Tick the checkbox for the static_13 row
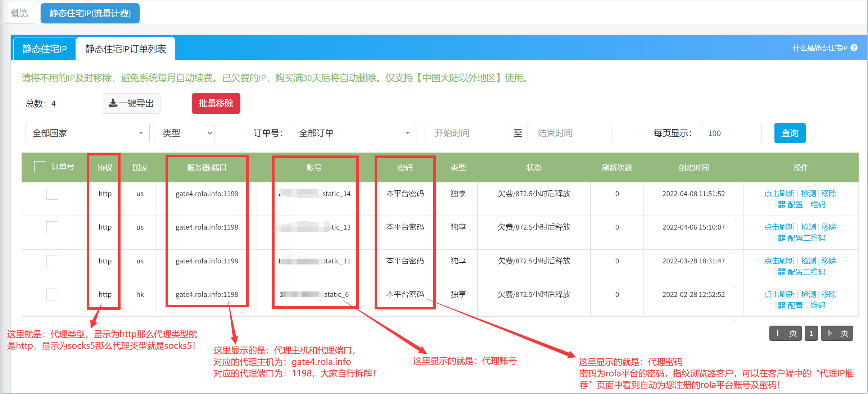The height and width of the screenshot is (394, 868). [x=52, y=227]
